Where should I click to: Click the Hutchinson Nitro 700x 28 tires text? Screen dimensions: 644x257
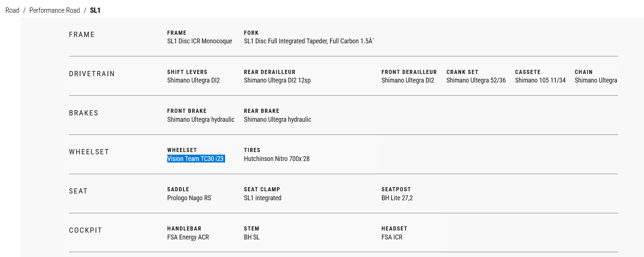(277, 159)
